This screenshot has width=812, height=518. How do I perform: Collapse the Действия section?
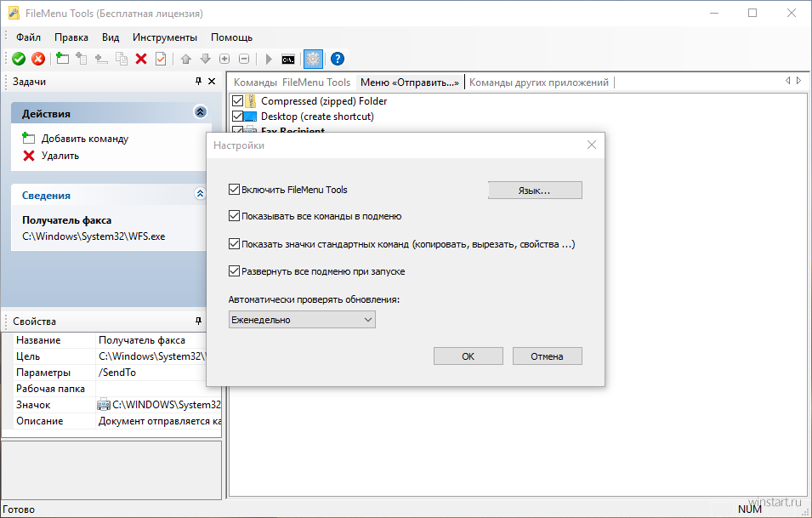pyautogui.click(x=201, y=112)
